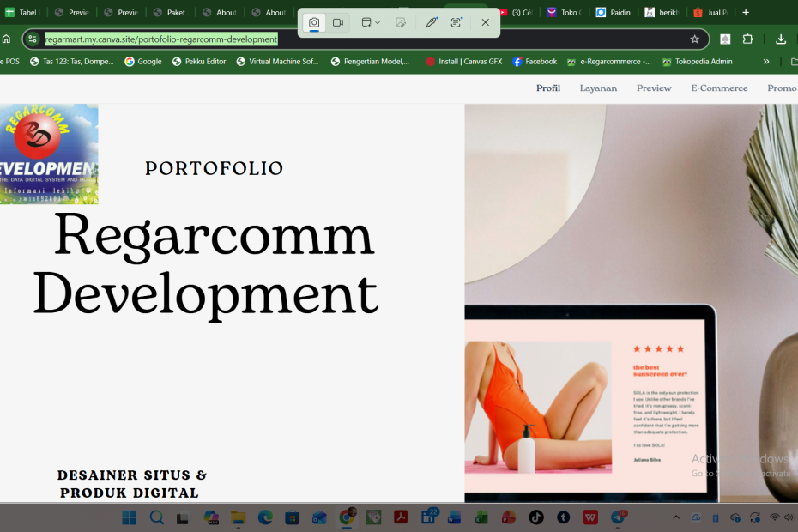The height and width of the screenshot is (532, 798).
Task: Select the screenshot camera mode icon
Action: (314, 22)
